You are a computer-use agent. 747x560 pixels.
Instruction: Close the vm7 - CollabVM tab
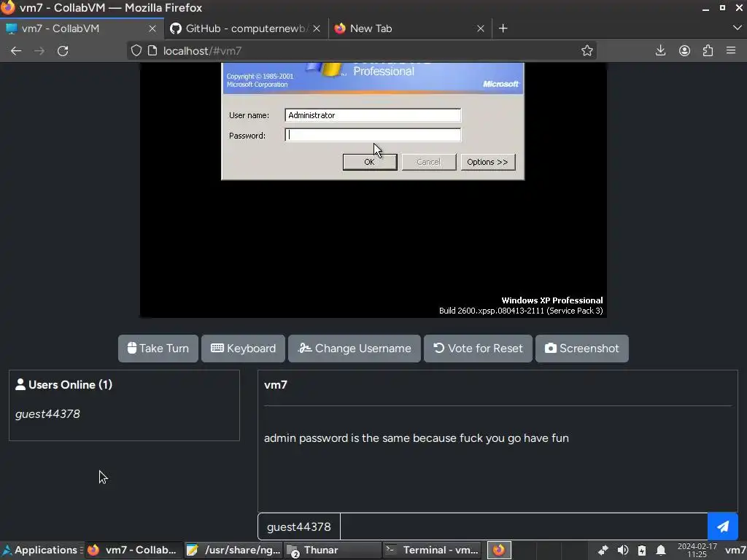click(152, 28)
